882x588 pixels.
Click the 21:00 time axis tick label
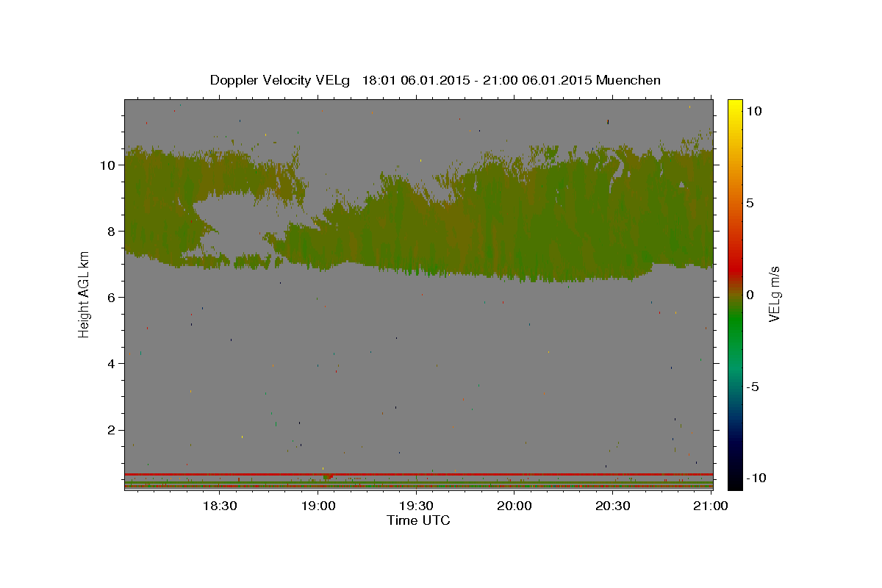pos(711,506)
